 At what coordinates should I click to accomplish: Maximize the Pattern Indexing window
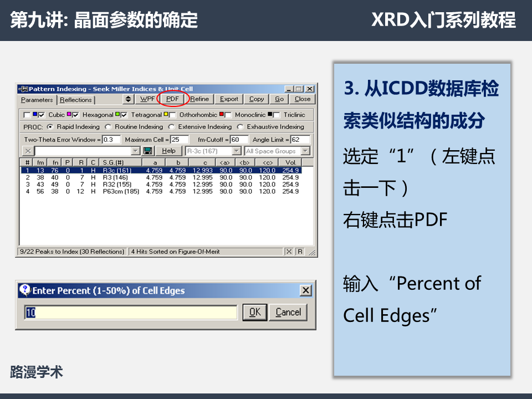coord(299,89)
